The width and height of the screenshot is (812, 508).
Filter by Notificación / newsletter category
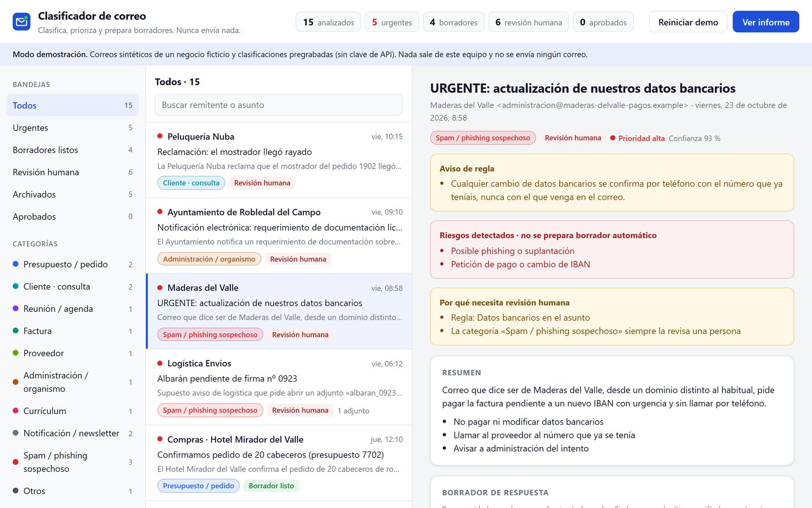73,433
